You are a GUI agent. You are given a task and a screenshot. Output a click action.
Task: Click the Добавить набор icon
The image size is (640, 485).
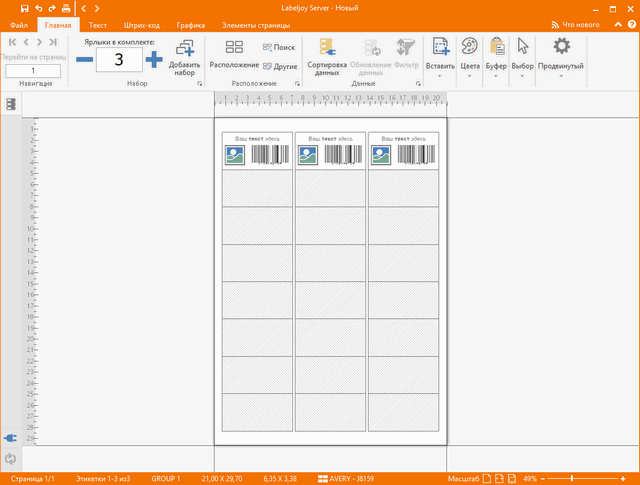point(184,49)
